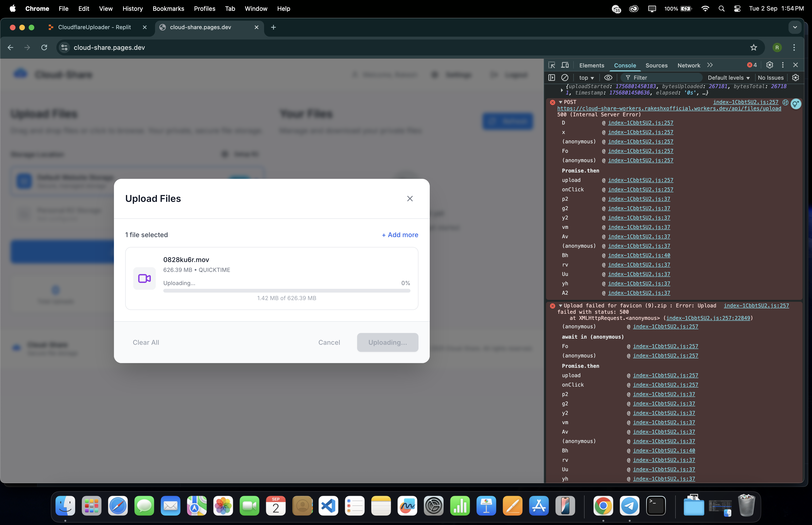Image resolution: width=812 pixels, height=525 pixels.
Task: Clear the console with the ban icon
Action: [565, 78]
